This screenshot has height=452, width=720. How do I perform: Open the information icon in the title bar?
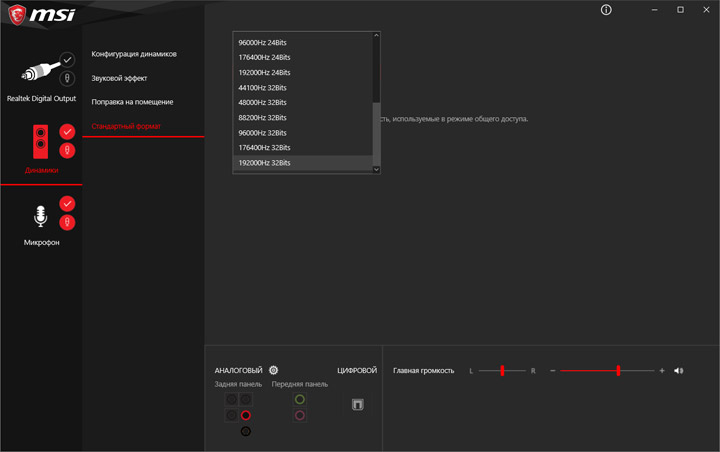[x=606, y=10]
